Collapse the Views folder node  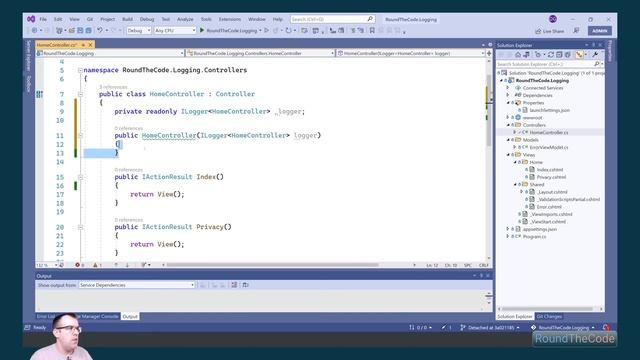(x=509, y=155)
